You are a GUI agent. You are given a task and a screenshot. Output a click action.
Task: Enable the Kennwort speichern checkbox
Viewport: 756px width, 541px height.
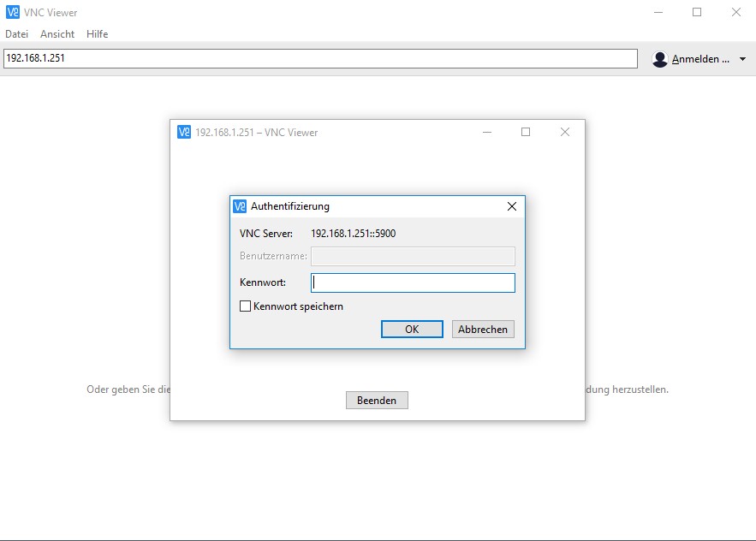click(x=246, y=306)
